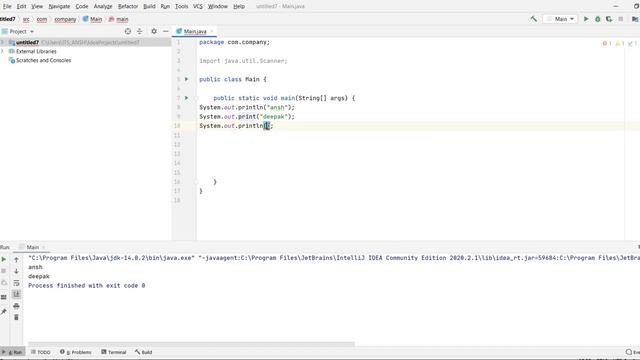Open the Help menu
This screenshot has width=640, height=360.
239,6
